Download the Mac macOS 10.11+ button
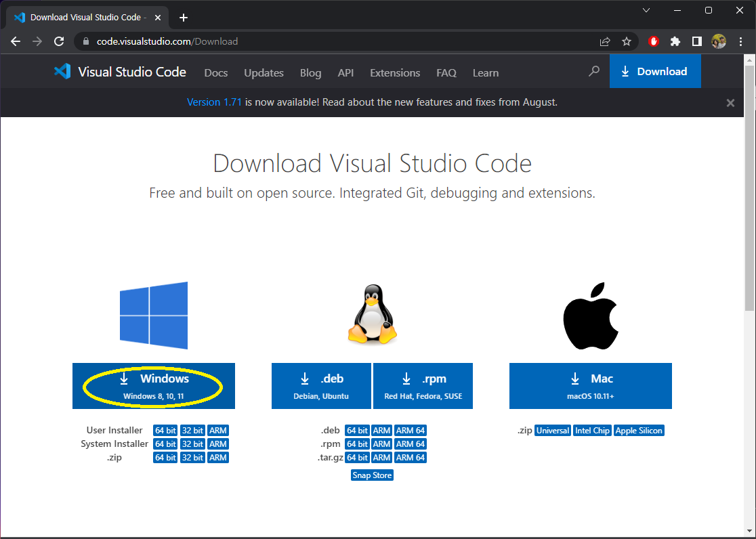The height and width of the screenshot is (539, 756). (591, 386)
